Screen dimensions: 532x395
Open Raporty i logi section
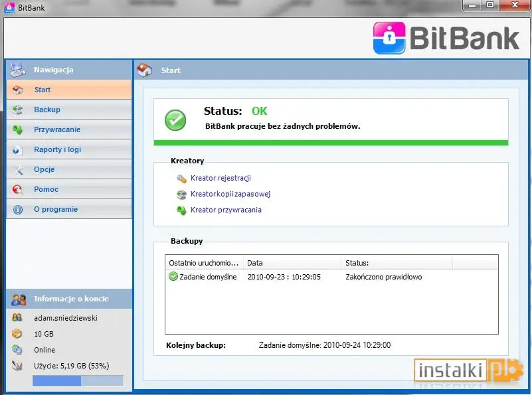tap(69, 149)
